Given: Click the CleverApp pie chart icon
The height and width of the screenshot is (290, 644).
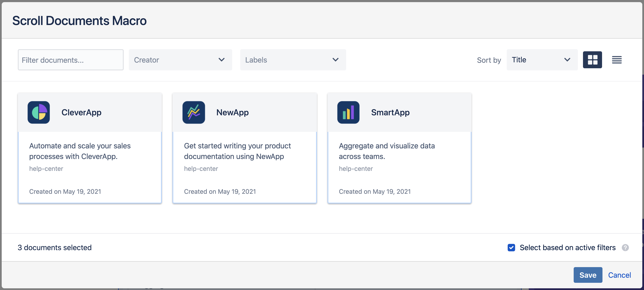Looking at the screenshot, I should tap(39, 112).
